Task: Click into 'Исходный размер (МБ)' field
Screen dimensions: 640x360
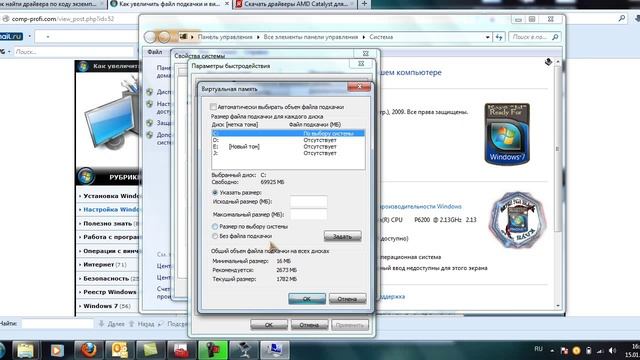Action: tap(309, 202)
